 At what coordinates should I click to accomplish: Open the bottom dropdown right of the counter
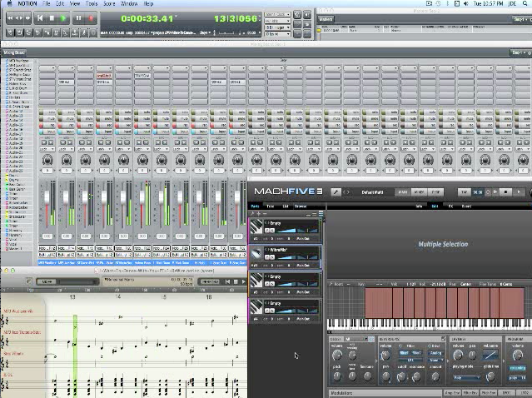coord(277,34)
